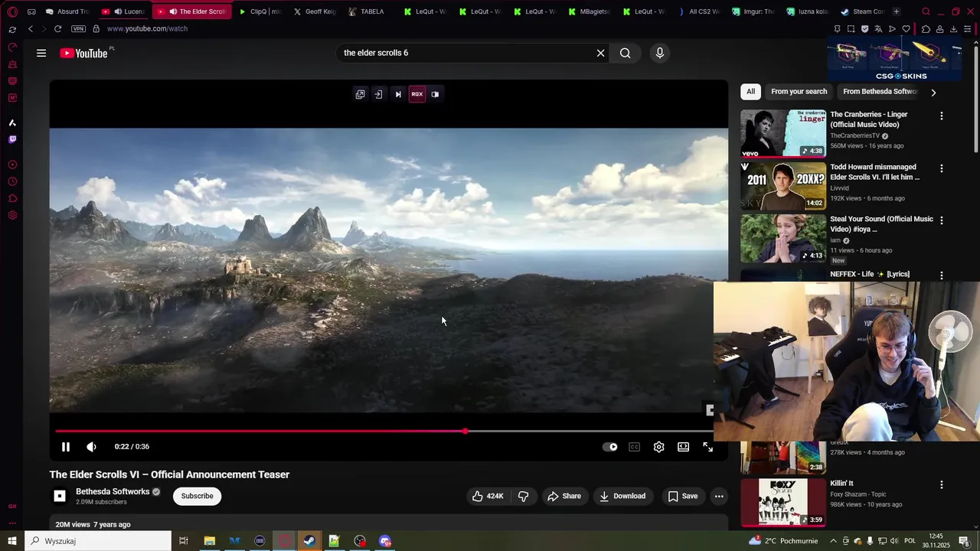Open the Bethesda Softworks channel name link
The image size is (980, 551).
click(x=113, y=491)
